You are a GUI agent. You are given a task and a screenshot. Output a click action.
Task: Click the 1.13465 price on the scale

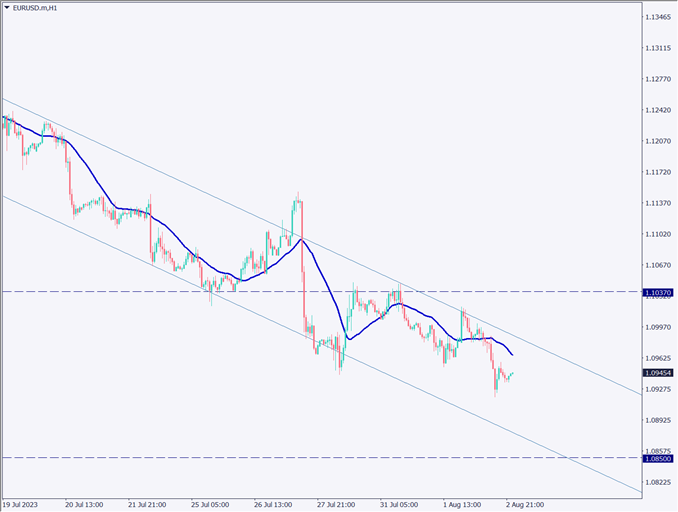coord(657,17)
